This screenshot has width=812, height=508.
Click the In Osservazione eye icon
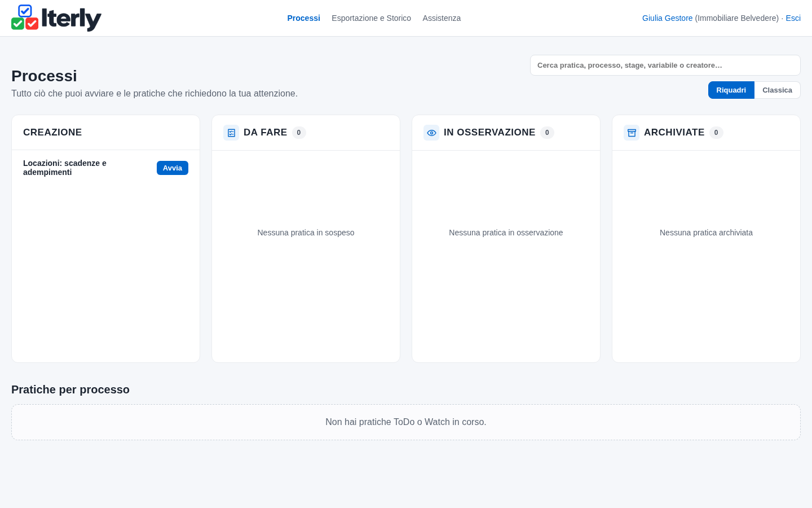pos(431,133)
